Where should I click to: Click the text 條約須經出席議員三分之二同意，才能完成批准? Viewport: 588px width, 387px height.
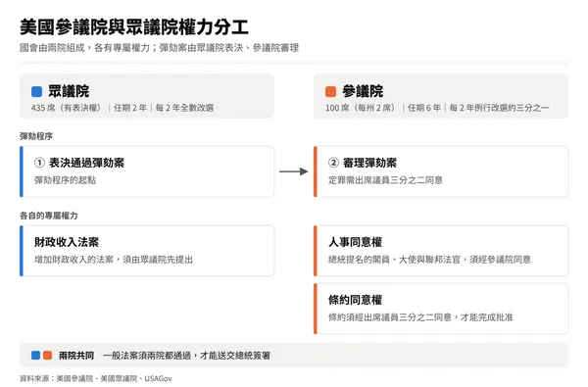pos(420,317)
